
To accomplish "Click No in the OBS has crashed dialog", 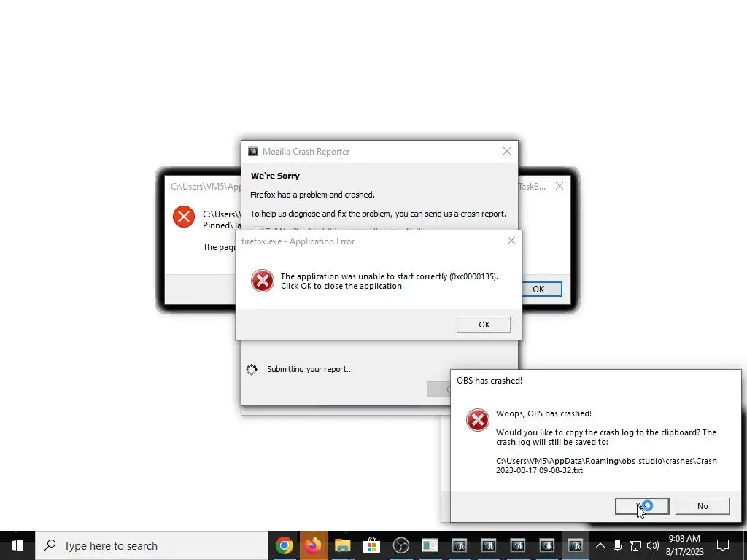I will (703, 506).
